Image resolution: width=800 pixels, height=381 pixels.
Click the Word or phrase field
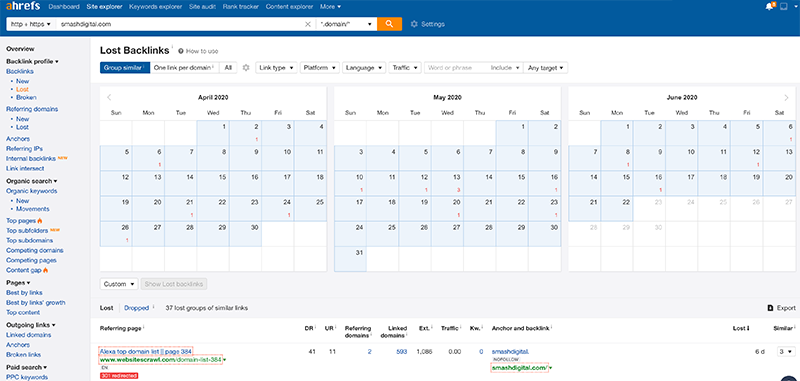tap(456, 68)
